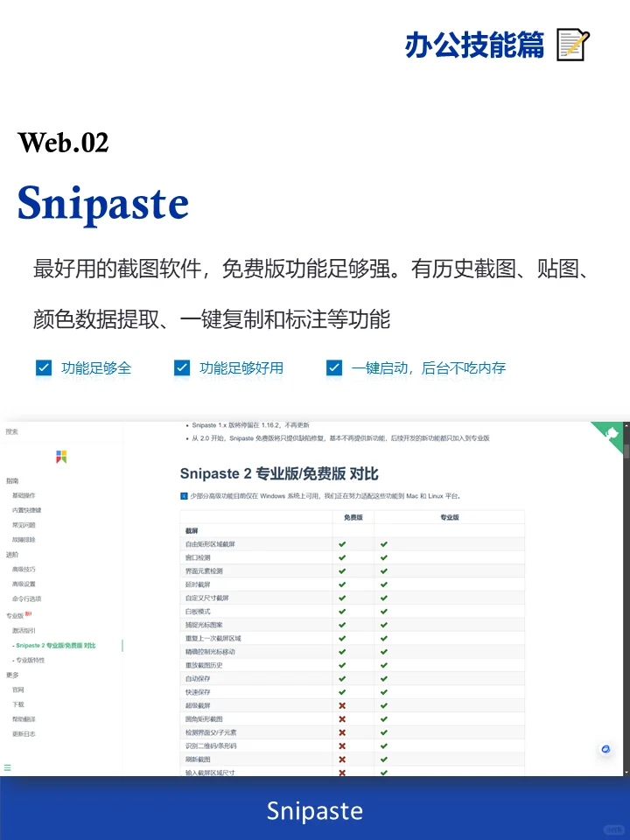Click the 专业版 column header in the table
Screen dimensions: 630x840
click(450, 517)
